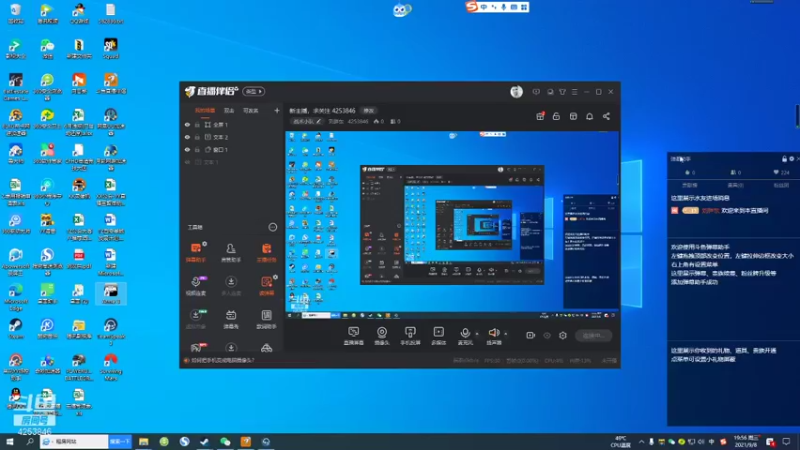This screenshot has width=800, height=450.
Task: Select Microsoft Edge desktop icon
Action: click(x=16, y=295)
